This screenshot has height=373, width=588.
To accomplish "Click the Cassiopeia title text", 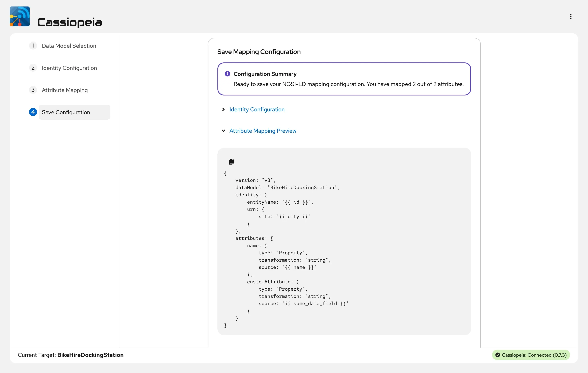I will (x=70, y=22).
